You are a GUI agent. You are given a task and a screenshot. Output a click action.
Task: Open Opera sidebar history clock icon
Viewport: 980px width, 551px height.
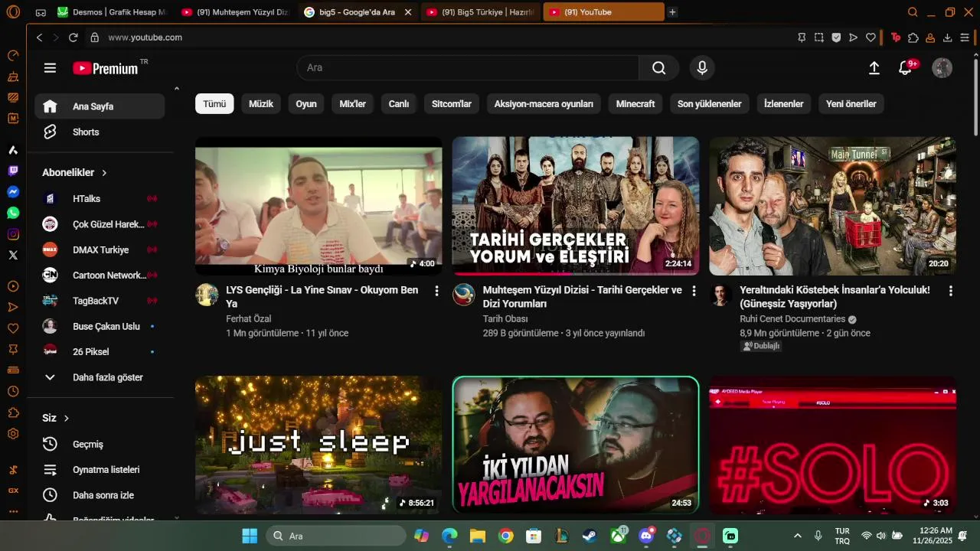tap(13, 392)
